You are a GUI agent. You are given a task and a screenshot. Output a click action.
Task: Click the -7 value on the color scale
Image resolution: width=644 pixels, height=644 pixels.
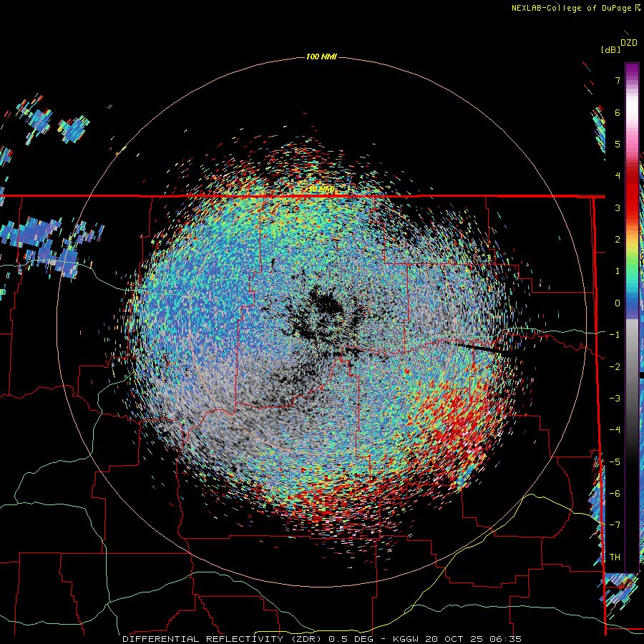[x=615, y=525]
